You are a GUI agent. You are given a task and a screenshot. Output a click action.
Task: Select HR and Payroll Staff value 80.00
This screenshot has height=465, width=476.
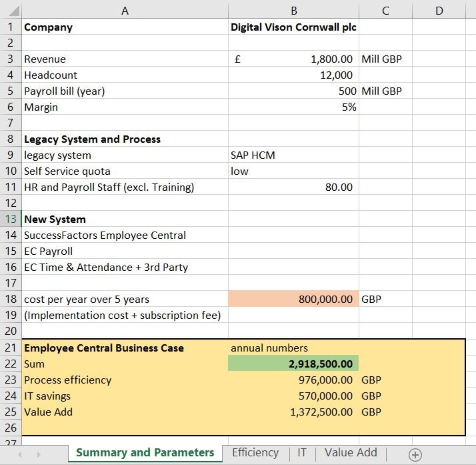tap(293, 187)
